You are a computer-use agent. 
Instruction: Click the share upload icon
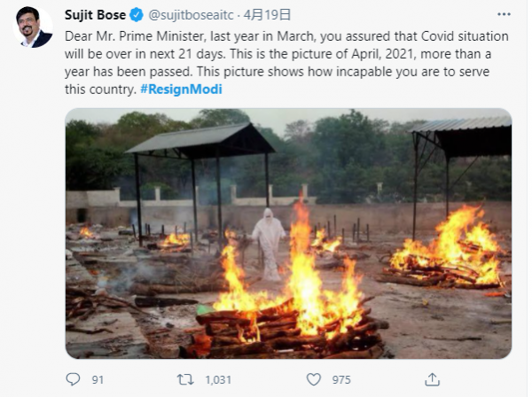click(x=431, y=378)
